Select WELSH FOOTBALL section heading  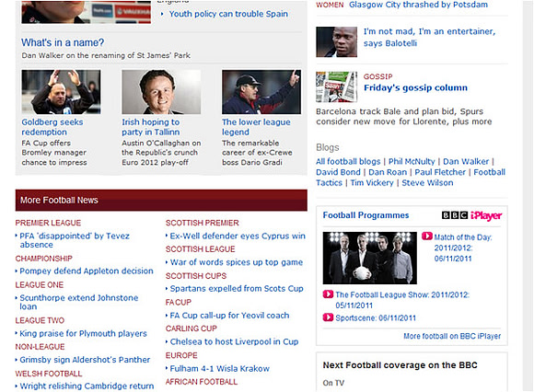[49, 374]
